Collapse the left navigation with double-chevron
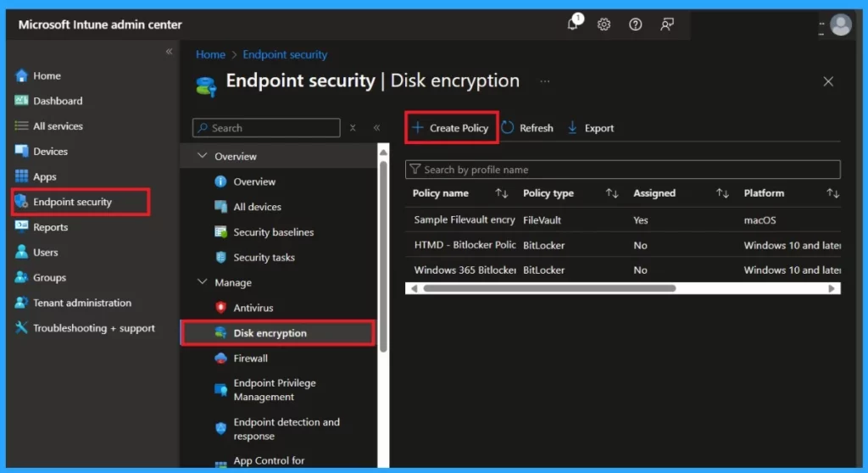 click(x=170, y=52)
